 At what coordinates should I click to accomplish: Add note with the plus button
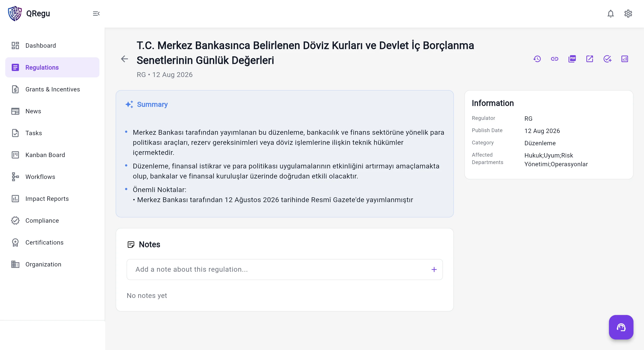[434, 270]
